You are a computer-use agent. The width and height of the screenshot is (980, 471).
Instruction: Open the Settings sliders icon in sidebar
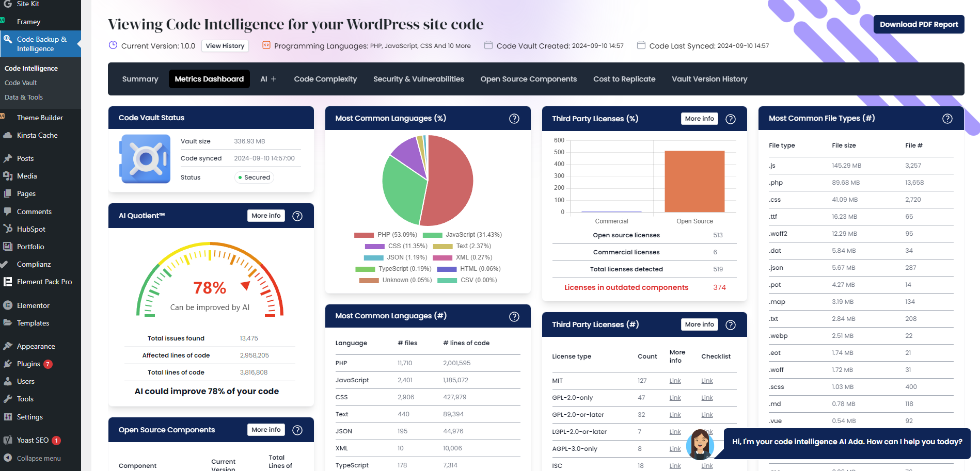click(7, 417)
